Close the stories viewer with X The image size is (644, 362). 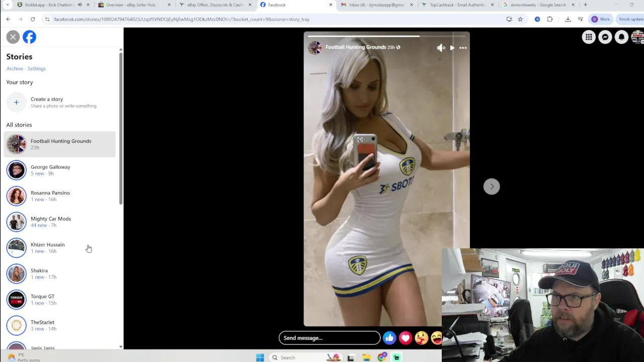tap(13, 37)
